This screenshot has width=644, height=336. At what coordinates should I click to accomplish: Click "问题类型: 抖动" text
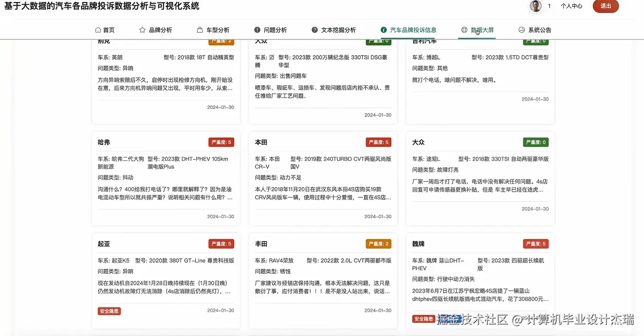click(x=115, y=178)
